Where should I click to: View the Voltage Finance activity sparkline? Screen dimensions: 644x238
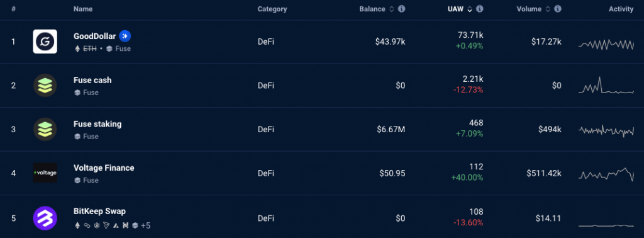click(606, 174)
